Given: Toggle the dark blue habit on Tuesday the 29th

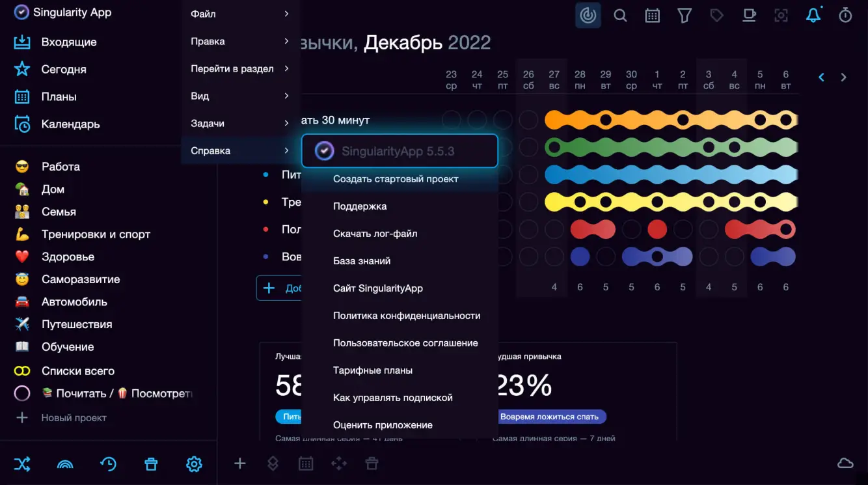Looking at the screenshot, I should tap(606, 256).
